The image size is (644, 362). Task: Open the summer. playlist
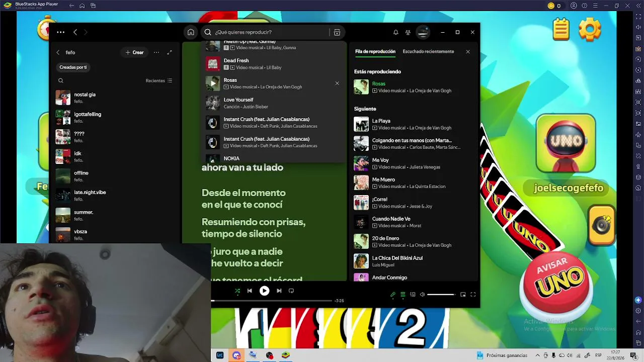115,215
